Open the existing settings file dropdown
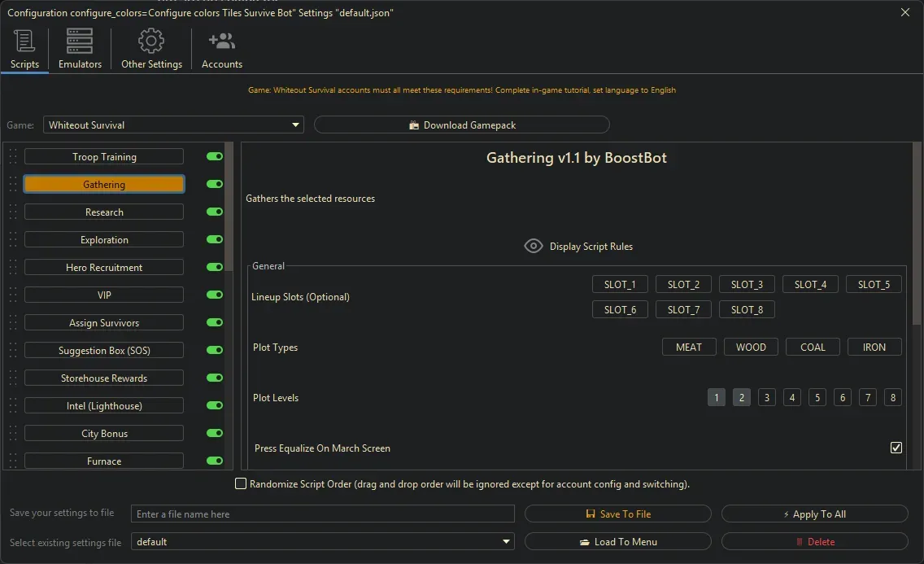Viewport: 924px width, 564px height. pyautogui.click(x=507, y=542)
